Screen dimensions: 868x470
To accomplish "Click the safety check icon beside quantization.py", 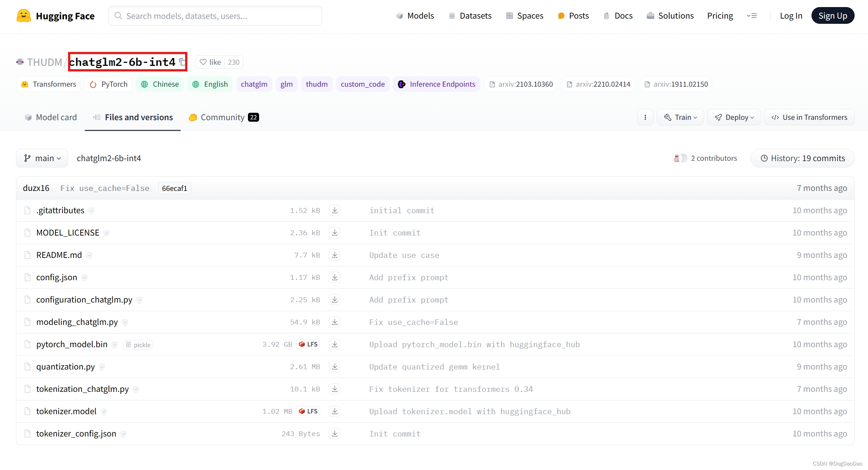I will 102,367.
